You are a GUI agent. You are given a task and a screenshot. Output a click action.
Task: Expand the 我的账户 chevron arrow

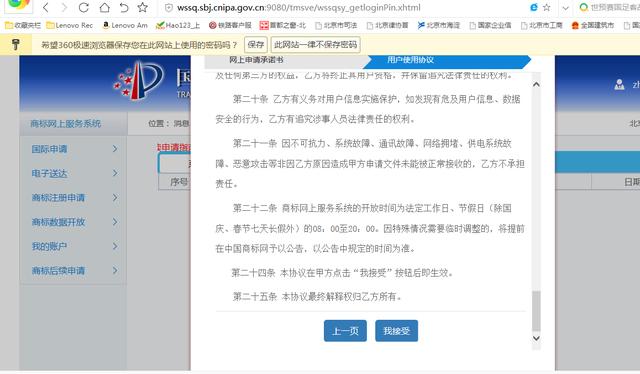point(115,246)
